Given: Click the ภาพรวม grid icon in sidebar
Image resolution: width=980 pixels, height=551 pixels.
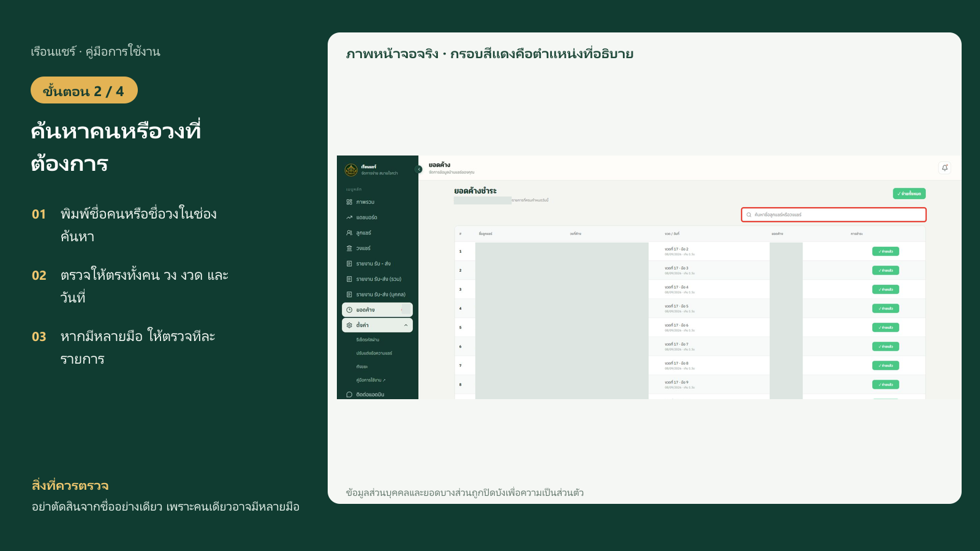Looking at the screenshot, I should pos(349,202).
